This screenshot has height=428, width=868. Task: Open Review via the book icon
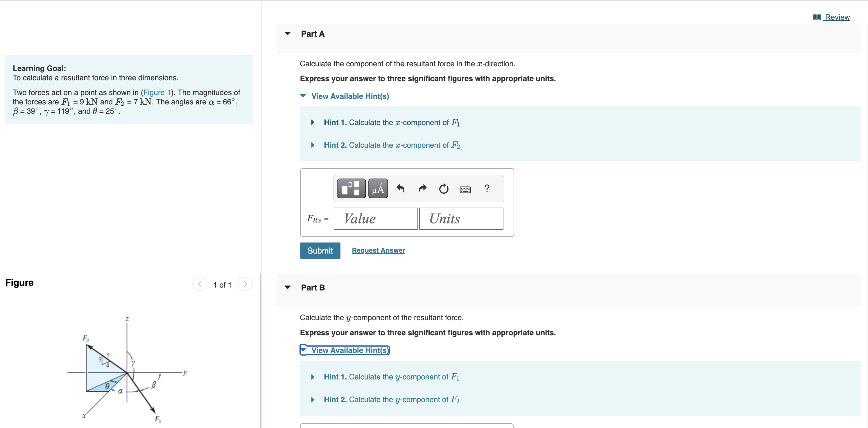pyautogui.click(x=817, y=17)
